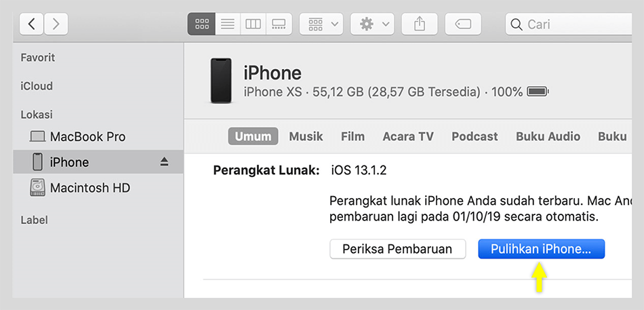Screen dimensions: 644x310
Task: Open the Umum tab
Action: pos(253,136)
